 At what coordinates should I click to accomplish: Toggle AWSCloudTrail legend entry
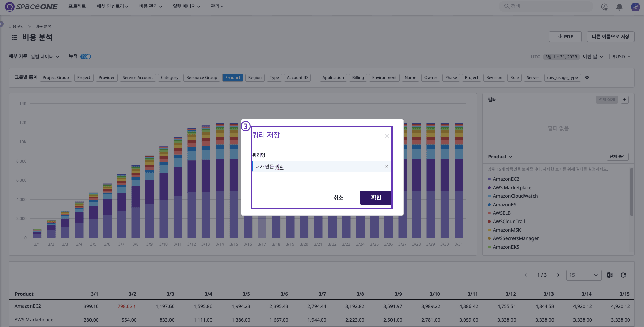pos(506,222)
